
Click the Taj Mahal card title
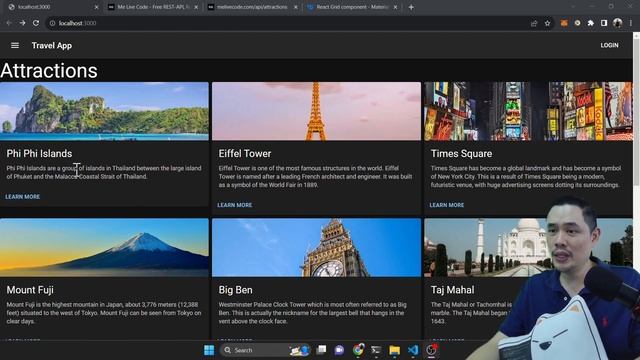452,290
